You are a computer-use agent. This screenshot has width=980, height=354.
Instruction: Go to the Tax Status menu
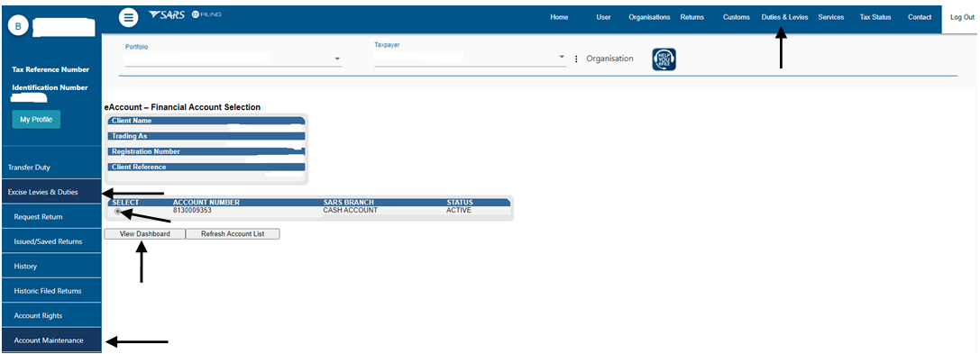coord(875,17)
